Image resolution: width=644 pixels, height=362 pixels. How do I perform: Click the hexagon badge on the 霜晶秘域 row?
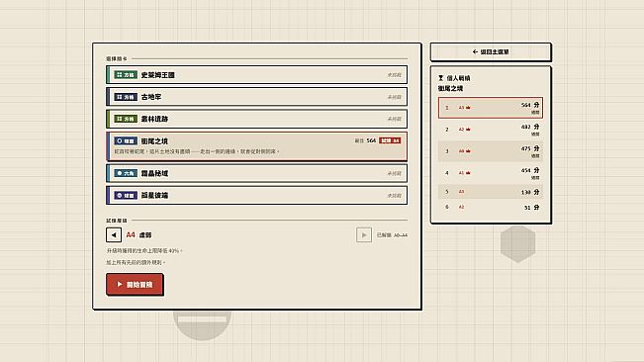click(x=126, y=173)
